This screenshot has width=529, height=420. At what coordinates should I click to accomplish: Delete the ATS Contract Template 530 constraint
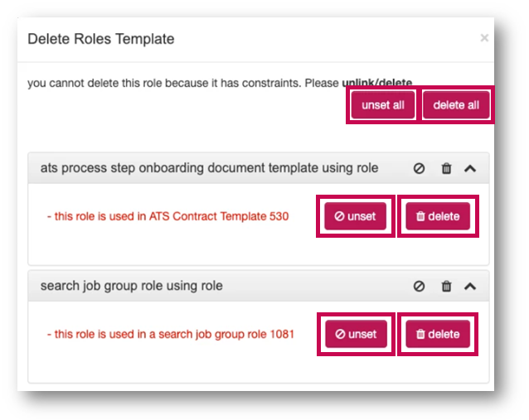pos(437,217)
